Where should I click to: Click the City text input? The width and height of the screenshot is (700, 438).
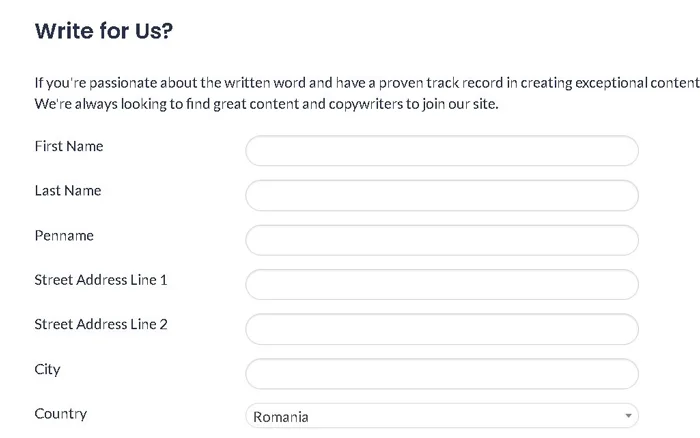pos(441,373)
